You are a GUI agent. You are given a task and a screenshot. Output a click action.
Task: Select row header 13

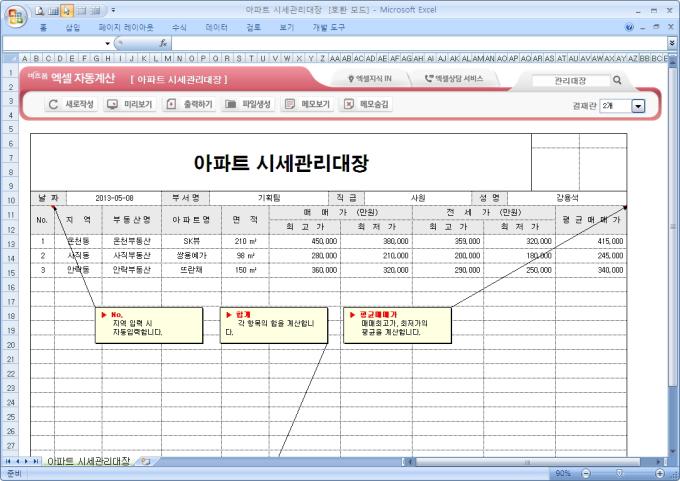[11, 244]
